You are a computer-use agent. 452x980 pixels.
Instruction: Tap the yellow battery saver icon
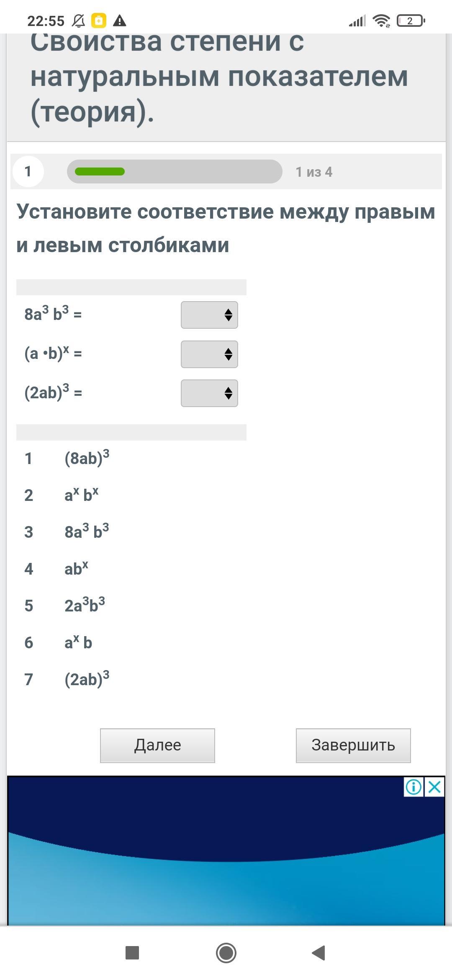click(x=99, y=21)
